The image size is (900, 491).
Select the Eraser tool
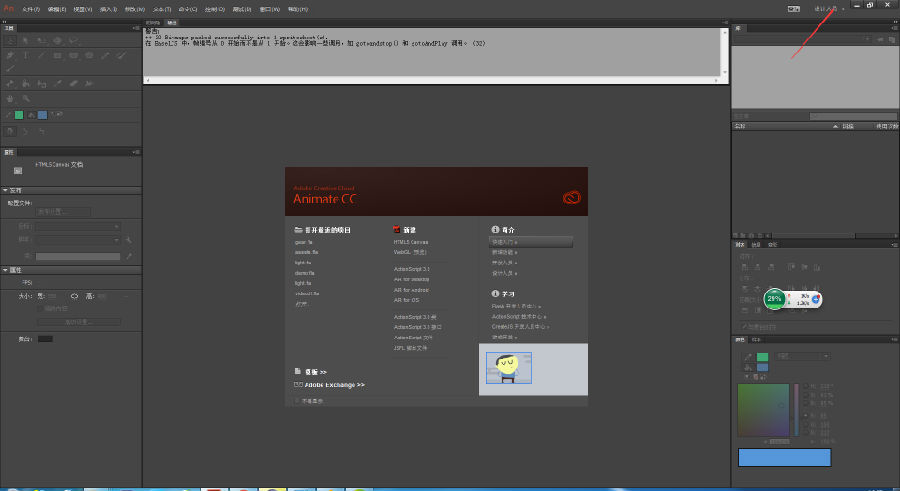(73, 84)
